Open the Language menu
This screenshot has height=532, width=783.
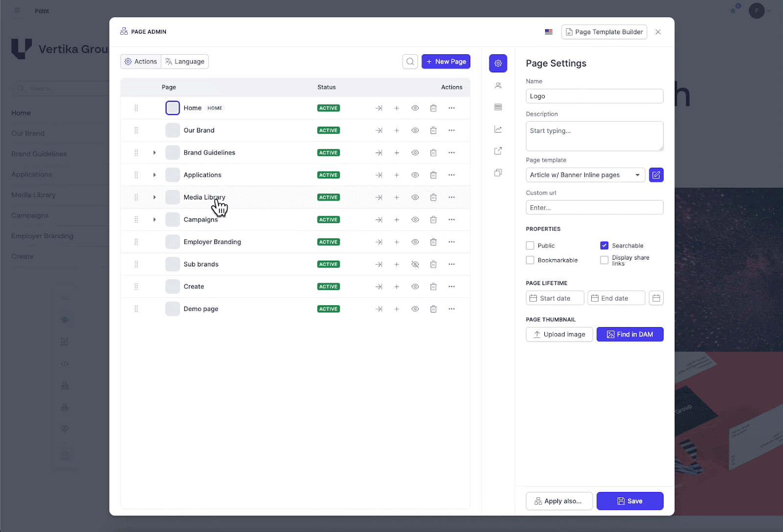point(184,61)
